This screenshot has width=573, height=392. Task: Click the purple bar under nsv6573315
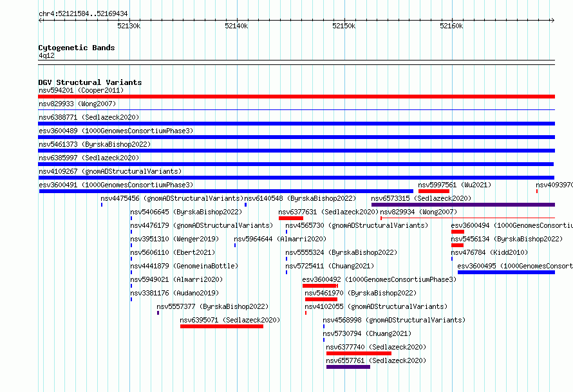click(463, 205)
